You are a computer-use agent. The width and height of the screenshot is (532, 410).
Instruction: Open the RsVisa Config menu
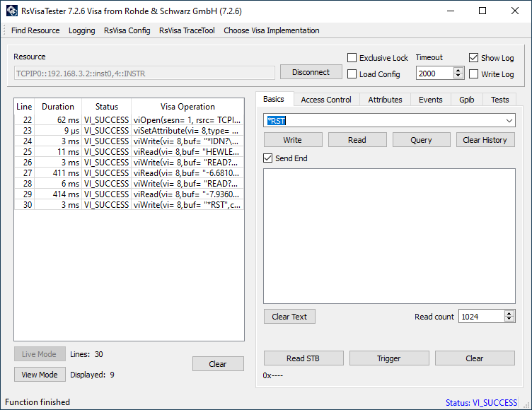[x=127, y=30]
